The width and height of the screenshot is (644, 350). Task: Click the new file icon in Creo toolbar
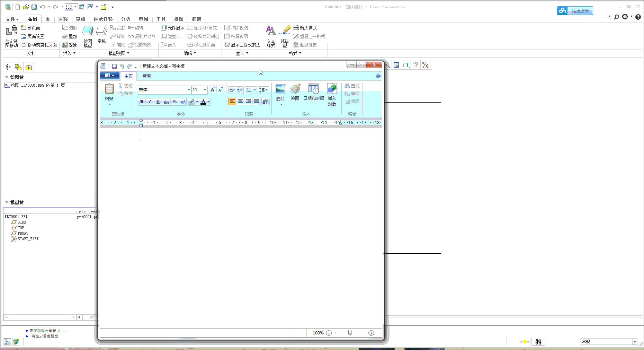pos(18,7)
